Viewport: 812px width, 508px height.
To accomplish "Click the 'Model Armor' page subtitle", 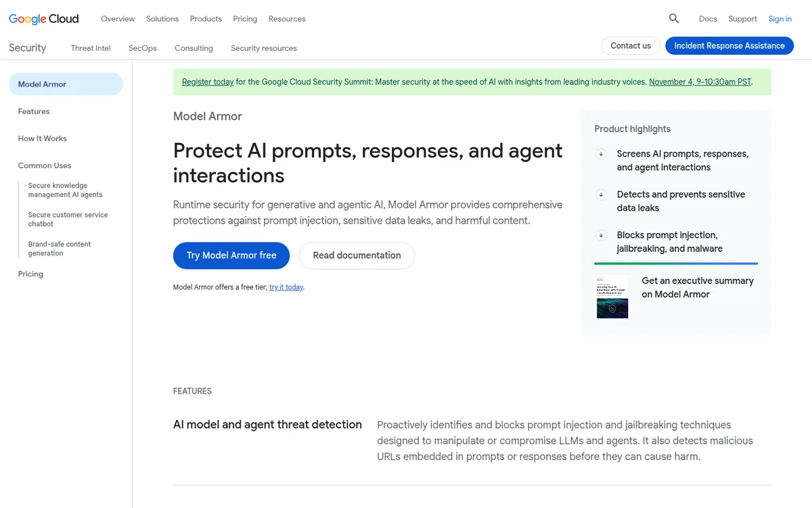I will [x=208, y=116].
